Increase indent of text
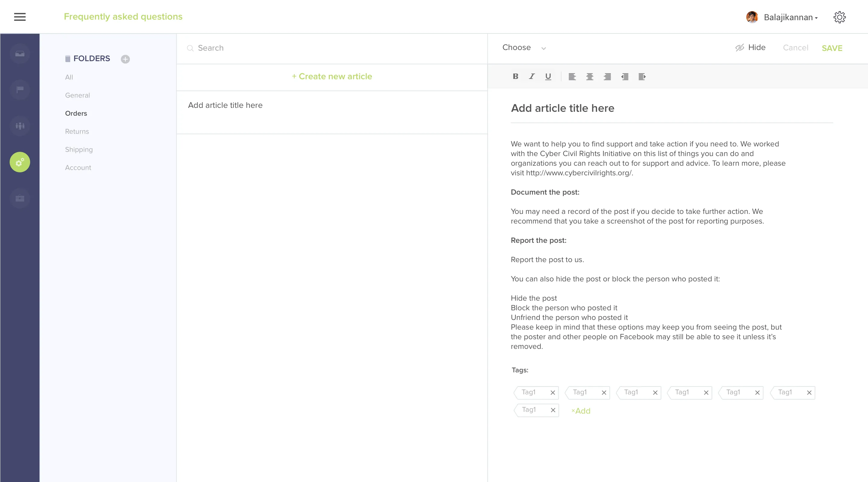Viewport: 868px width, 482px height. [x=642, y=77]
